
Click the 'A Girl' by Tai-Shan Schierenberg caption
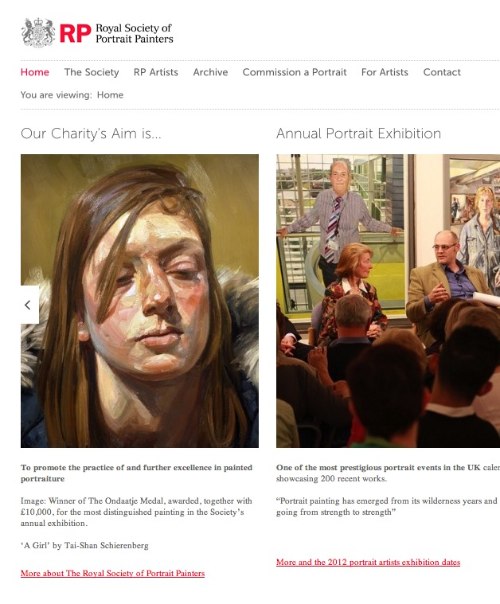tap(84, 545)
